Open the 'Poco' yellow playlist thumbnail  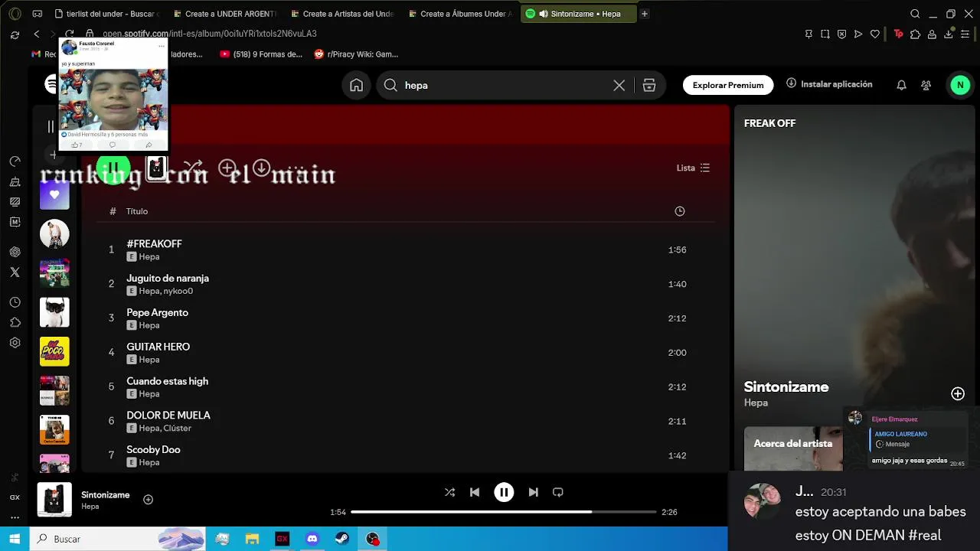point(54,351)
